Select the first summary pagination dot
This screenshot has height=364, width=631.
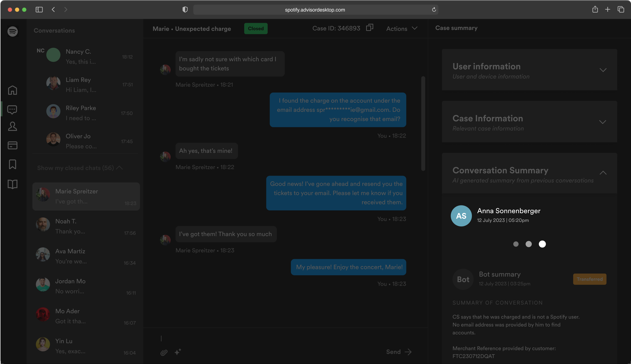point(516,244)
